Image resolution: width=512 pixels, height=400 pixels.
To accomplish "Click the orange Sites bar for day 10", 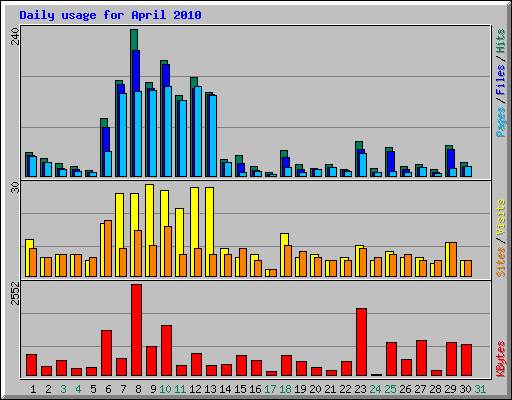I will 168,251.
